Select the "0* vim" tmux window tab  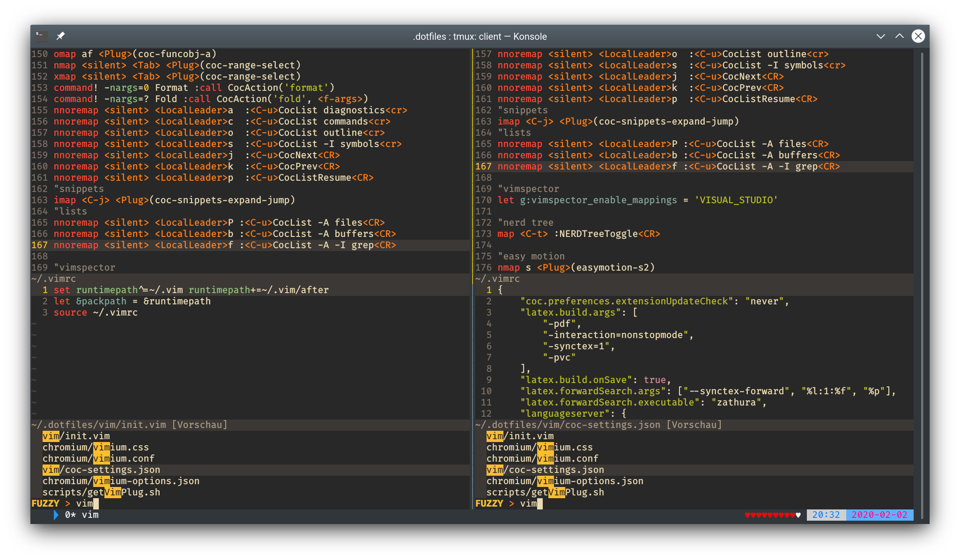[83, 515]
